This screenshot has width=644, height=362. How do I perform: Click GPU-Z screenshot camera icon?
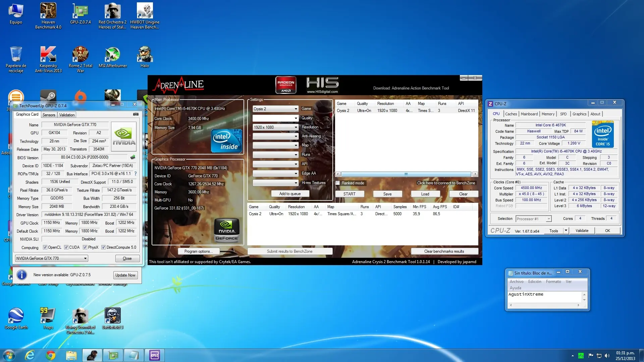click(x=136, y=114)
